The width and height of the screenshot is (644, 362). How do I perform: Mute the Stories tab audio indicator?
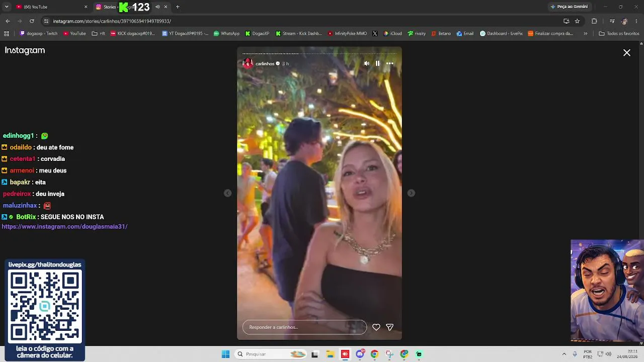157,7
